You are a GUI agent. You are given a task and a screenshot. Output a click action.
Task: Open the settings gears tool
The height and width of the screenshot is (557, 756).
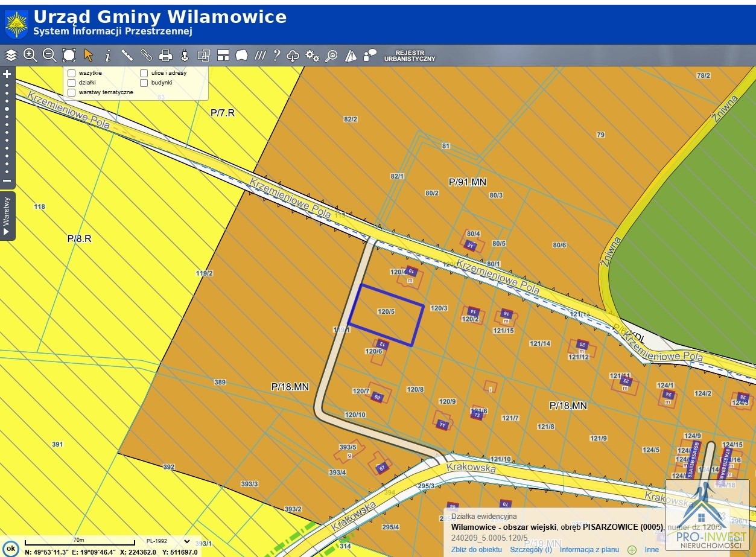coord(312,56)
